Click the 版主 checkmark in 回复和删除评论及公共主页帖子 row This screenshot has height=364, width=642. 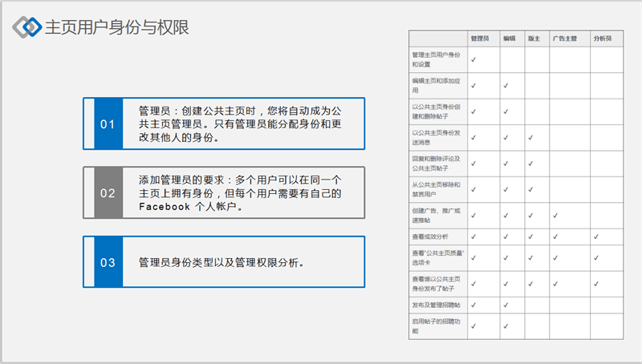530,164
